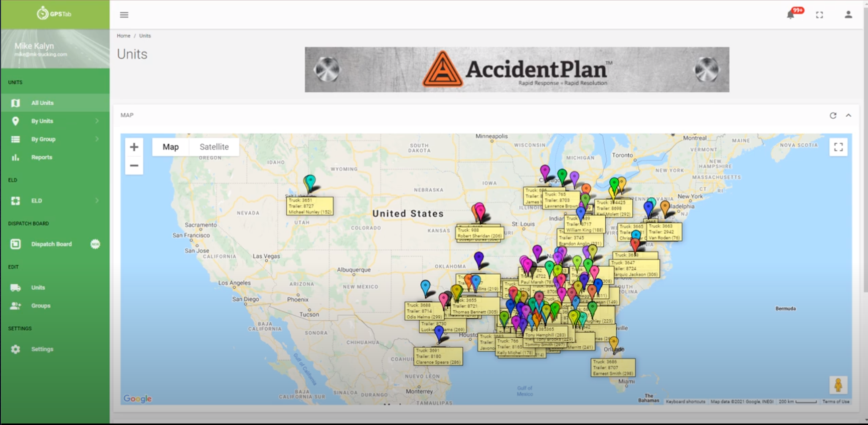Screen dimensions: 868x425
Task: Toggle the hamburger sidebar menu
Action: coord(124,15)
